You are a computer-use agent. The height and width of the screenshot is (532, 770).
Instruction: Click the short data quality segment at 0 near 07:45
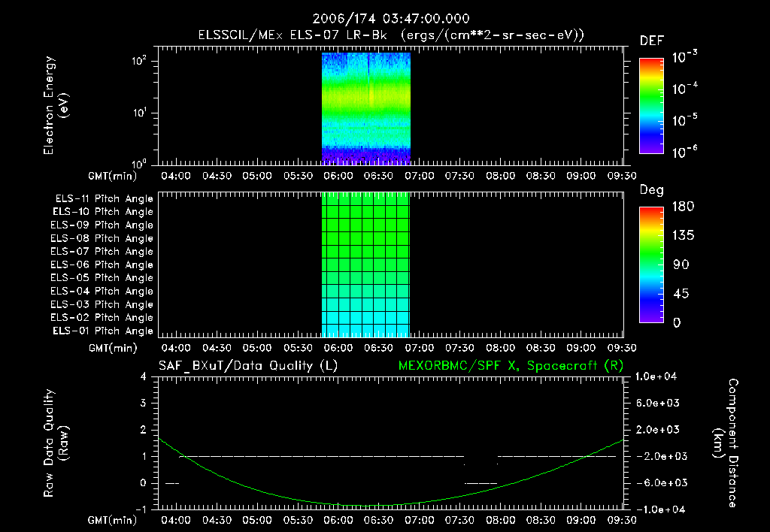pos(481,484)
